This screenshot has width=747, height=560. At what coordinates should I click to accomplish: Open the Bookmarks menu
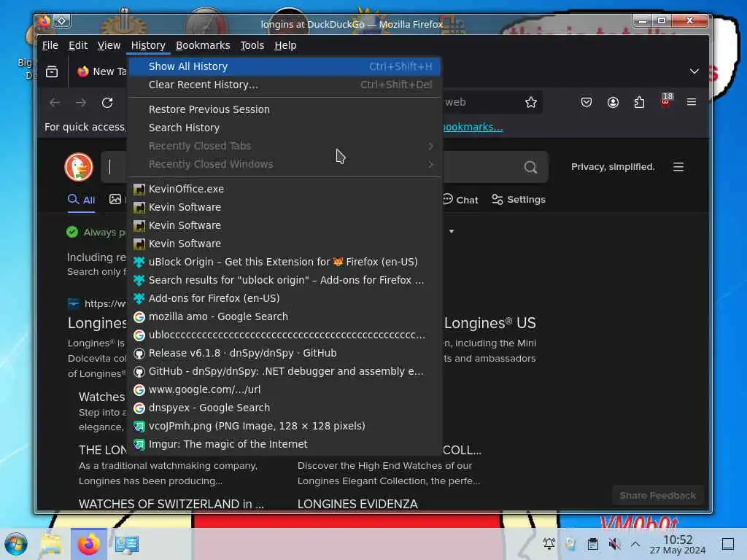pos(203,45)
